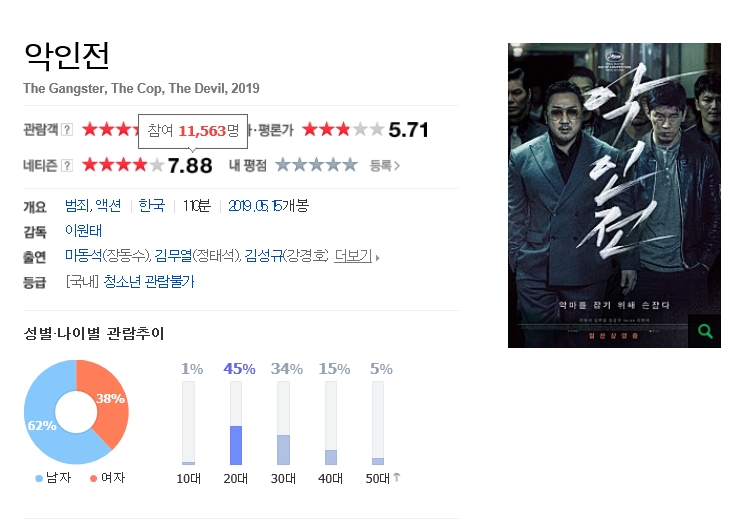
Task: Open the 악인전 movie poster thumbnail
Action: click(x=614, y=195)
